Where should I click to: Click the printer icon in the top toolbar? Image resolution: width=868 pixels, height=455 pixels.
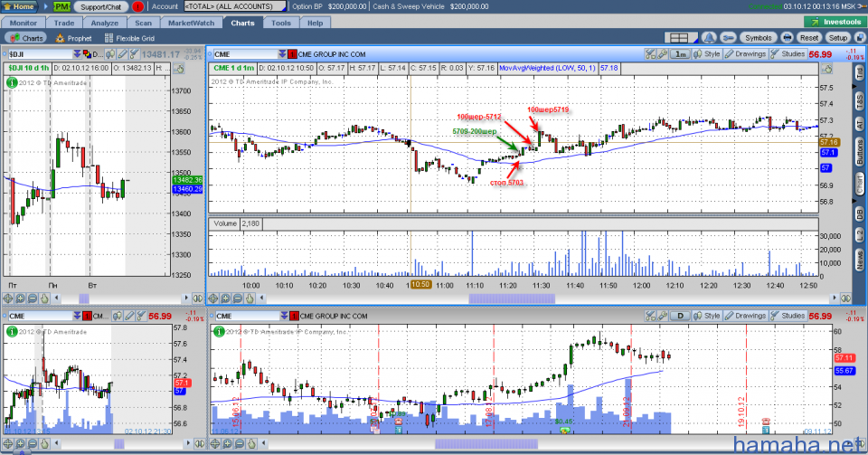pyautogui.click(x=787, y=38)
